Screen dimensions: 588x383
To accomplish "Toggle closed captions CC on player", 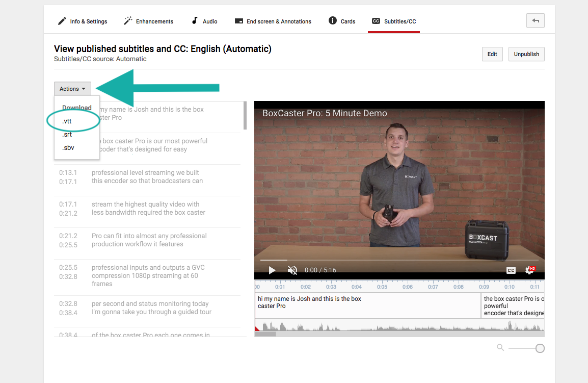I will click(x=511, y=270).
